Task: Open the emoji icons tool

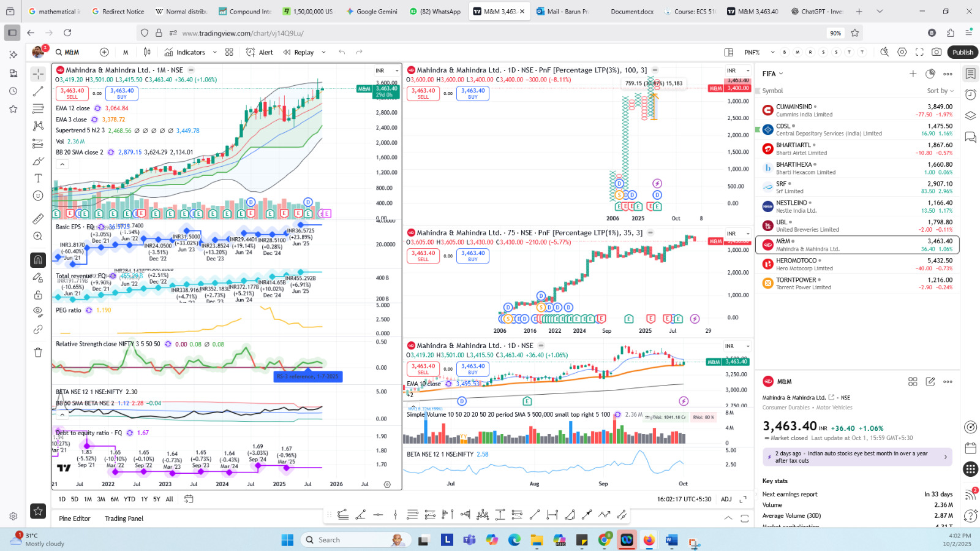Action: [x=38, y=196]
